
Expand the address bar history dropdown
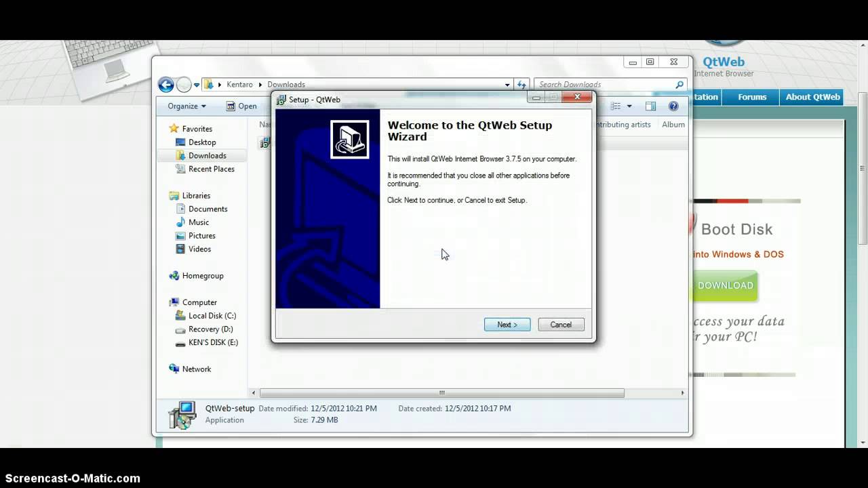coord(507,85)
